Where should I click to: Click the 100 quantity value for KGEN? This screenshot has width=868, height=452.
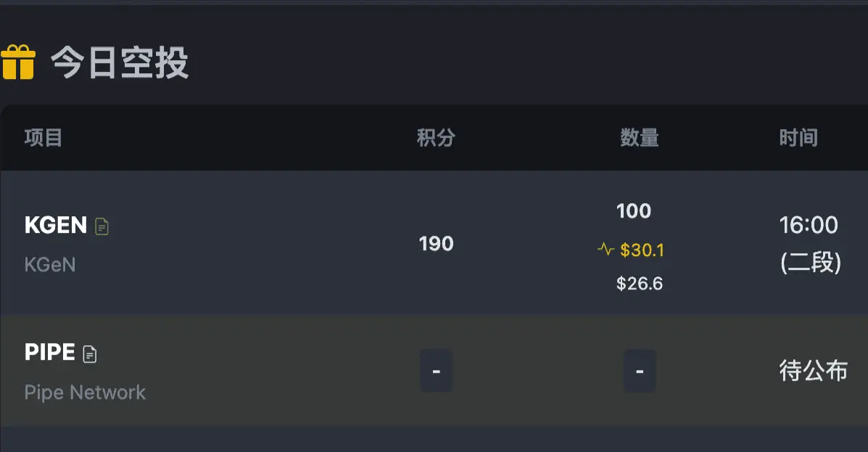click(634, 211)
